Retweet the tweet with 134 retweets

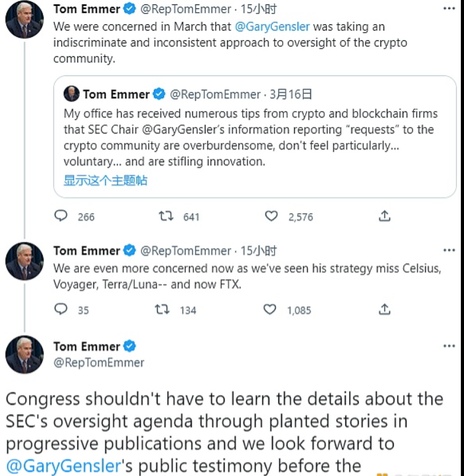coord(163,309)
